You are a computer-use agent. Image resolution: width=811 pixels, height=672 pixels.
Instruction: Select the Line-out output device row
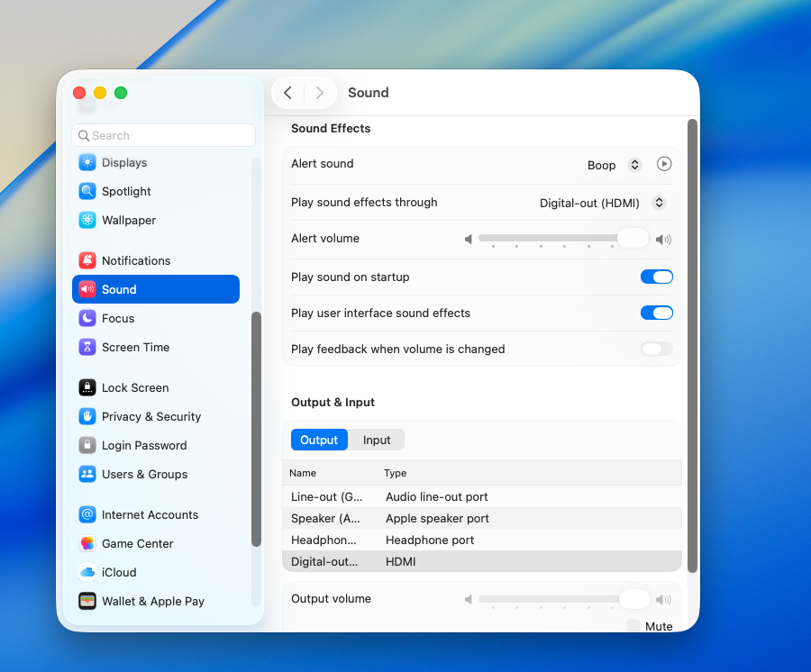[482, 496]
